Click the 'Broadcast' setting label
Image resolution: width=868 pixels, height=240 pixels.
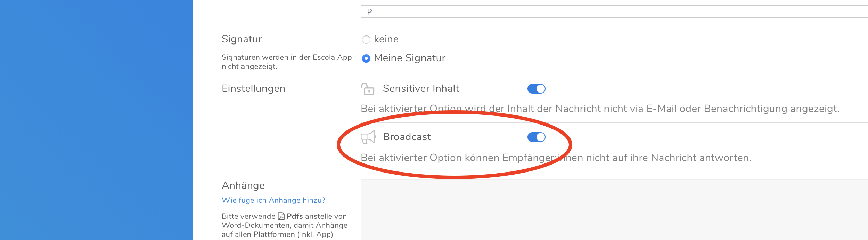click(407, 137)
